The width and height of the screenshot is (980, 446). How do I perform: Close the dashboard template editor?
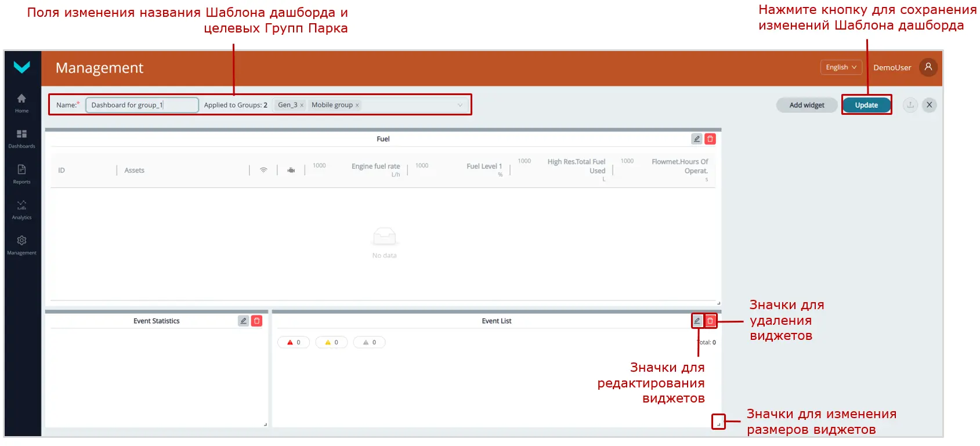pyautogui.click(x=930, y=105)
